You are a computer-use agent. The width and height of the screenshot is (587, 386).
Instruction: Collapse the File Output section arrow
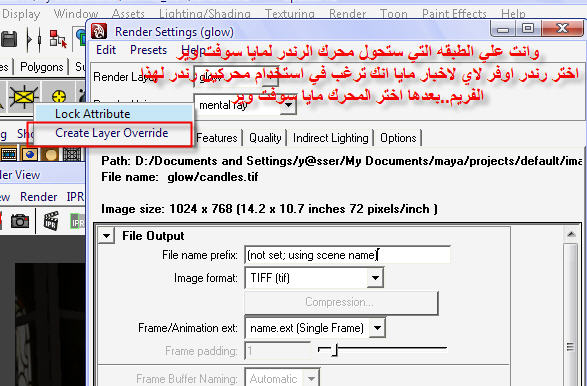(x=106, y=236)
